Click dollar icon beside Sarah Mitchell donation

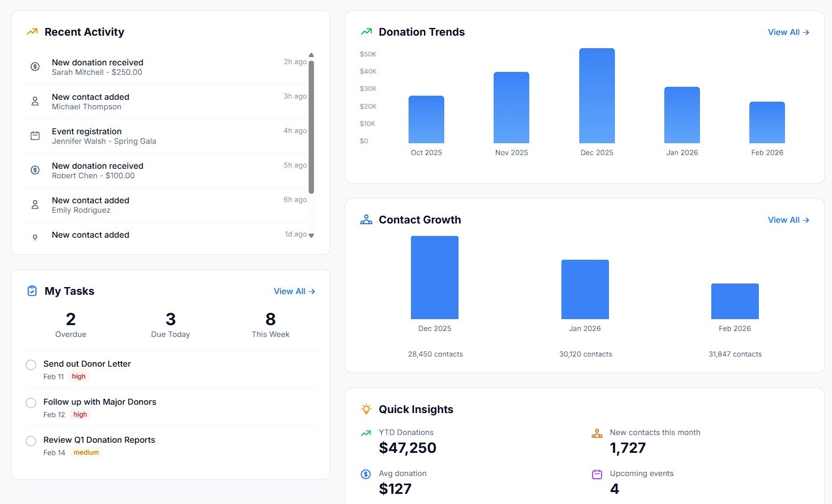pos(35,67)
